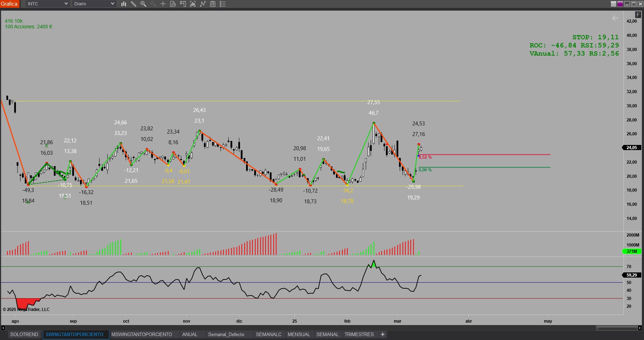
Task: Click the yellow 21,58 swing label
Action: (168, 181)
